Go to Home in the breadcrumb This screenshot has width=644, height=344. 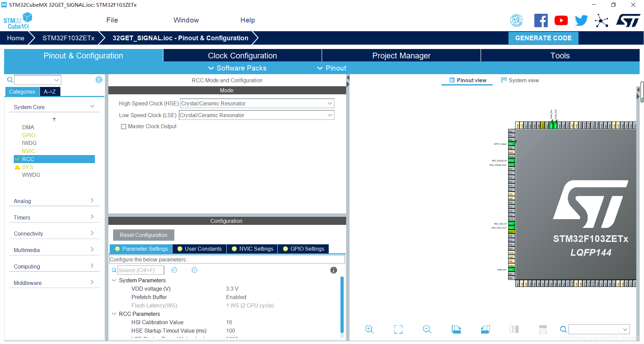click(x=15, y=38)
